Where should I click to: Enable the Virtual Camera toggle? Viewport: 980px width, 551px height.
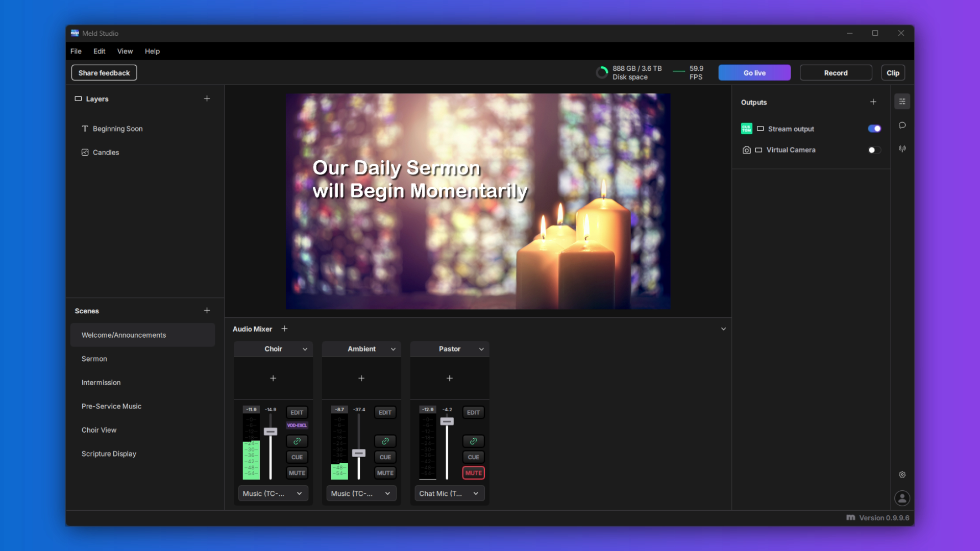click(874, 150)
